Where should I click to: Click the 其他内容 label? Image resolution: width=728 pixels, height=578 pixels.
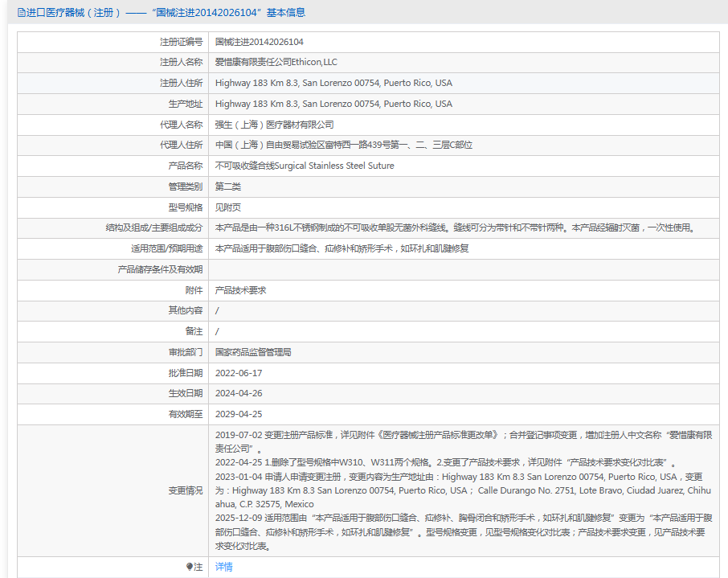coord(186,310)
